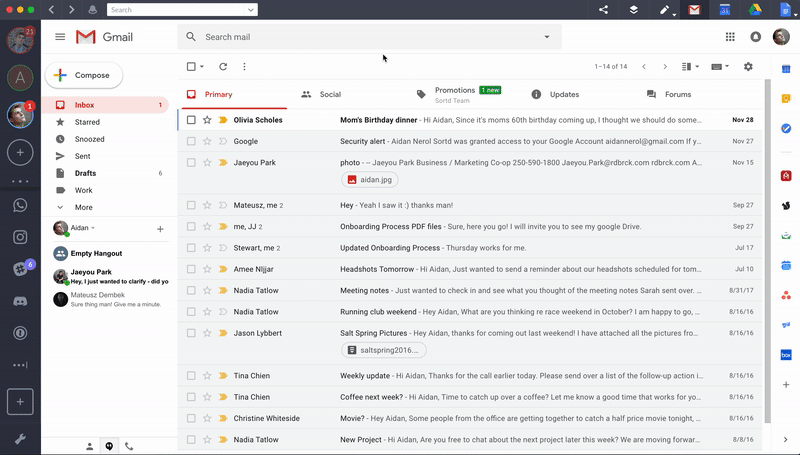Switch to the phone calls icon
800x455 pixels.
[x=129, y=446]
